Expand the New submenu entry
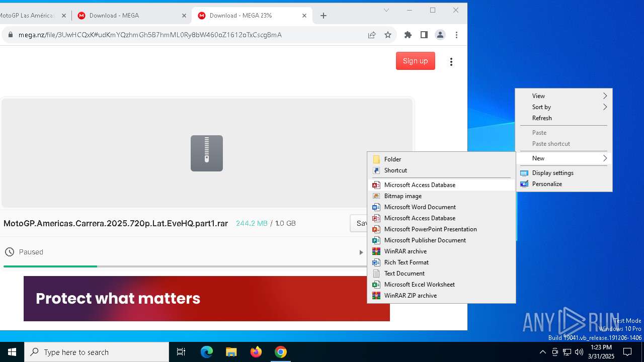Image resolution: width=644 pixels, height=362 pixels. point(563,158)
